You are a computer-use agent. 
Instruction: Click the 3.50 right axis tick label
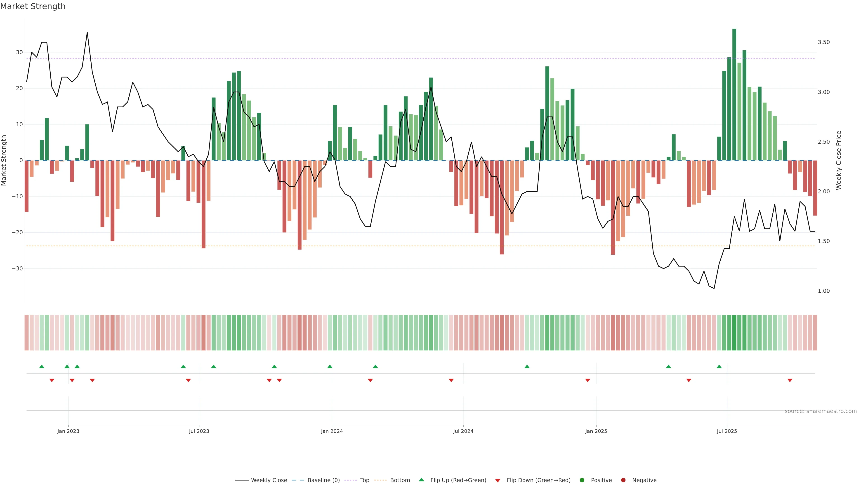823,42
